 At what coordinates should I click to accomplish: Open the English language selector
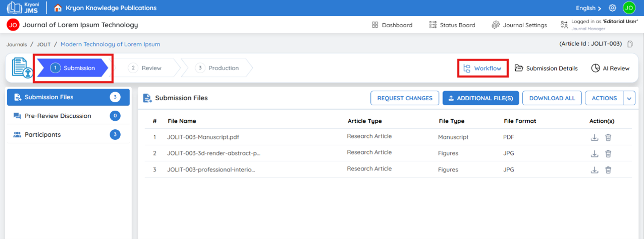click(588, 8)
